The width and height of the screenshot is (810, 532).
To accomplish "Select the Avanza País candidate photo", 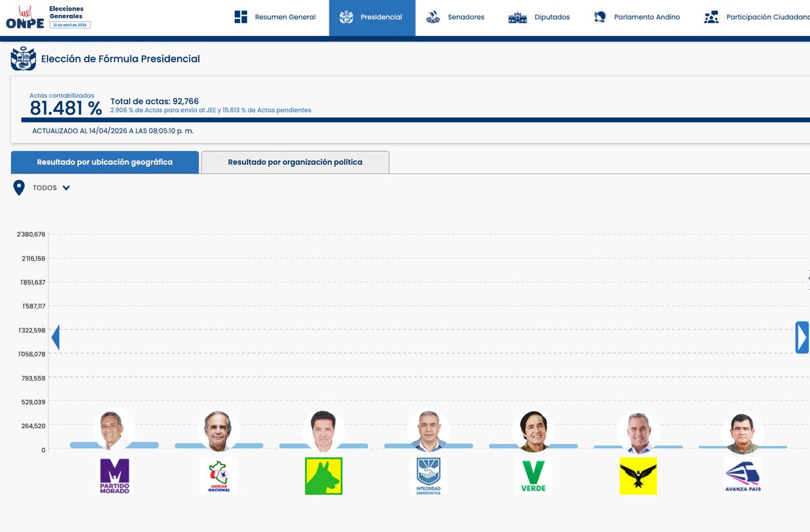I will tap(742, 433).
